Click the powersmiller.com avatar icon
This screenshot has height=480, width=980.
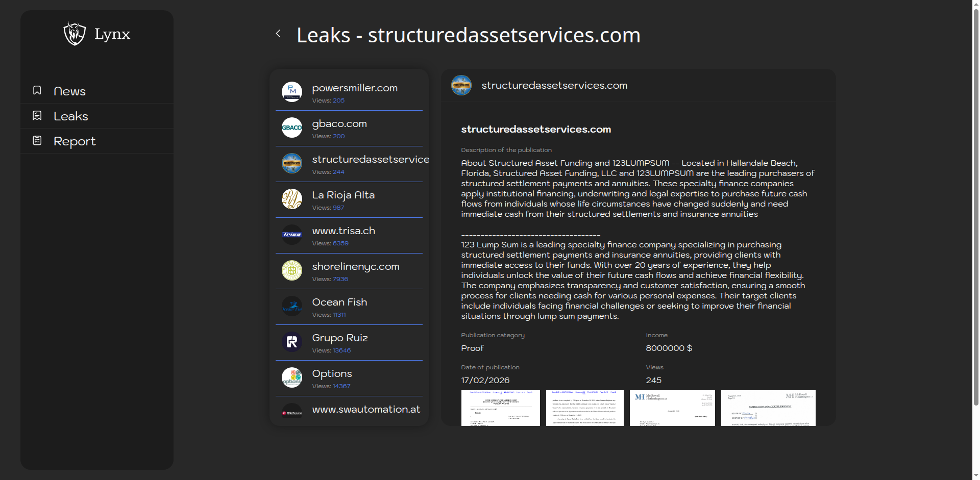[292, 92]
